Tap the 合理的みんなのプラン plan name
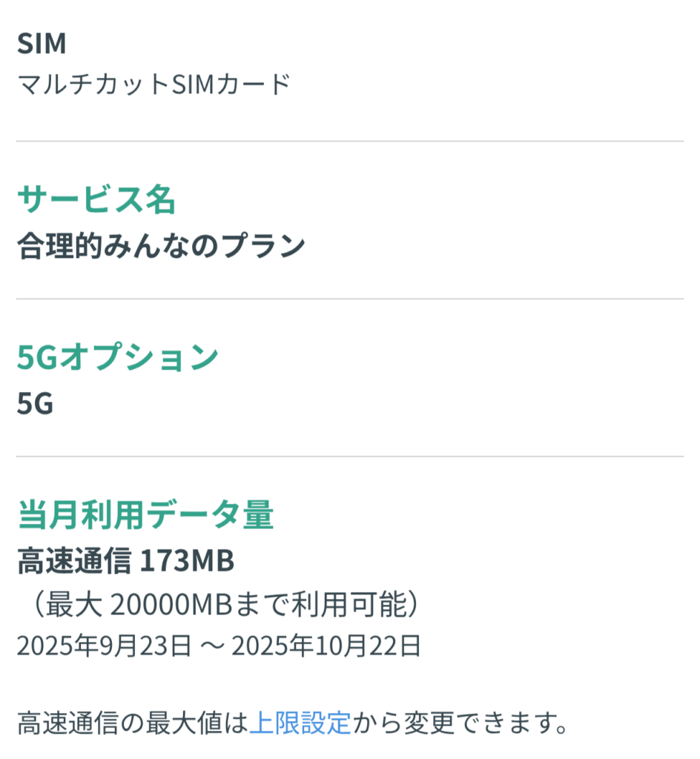The height and width of the screenshot is (759, 700). 161,245
